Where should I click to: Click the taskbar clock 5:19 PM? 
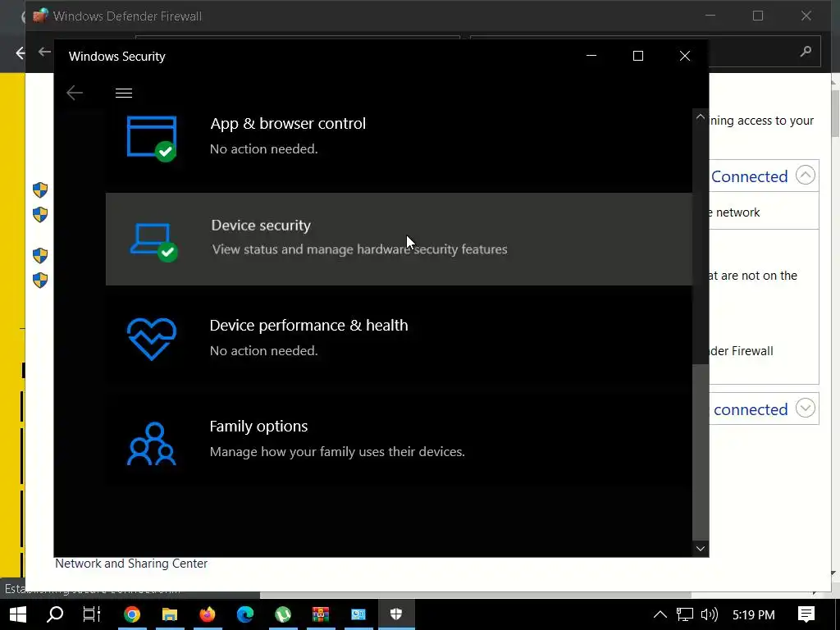[753, 614]
